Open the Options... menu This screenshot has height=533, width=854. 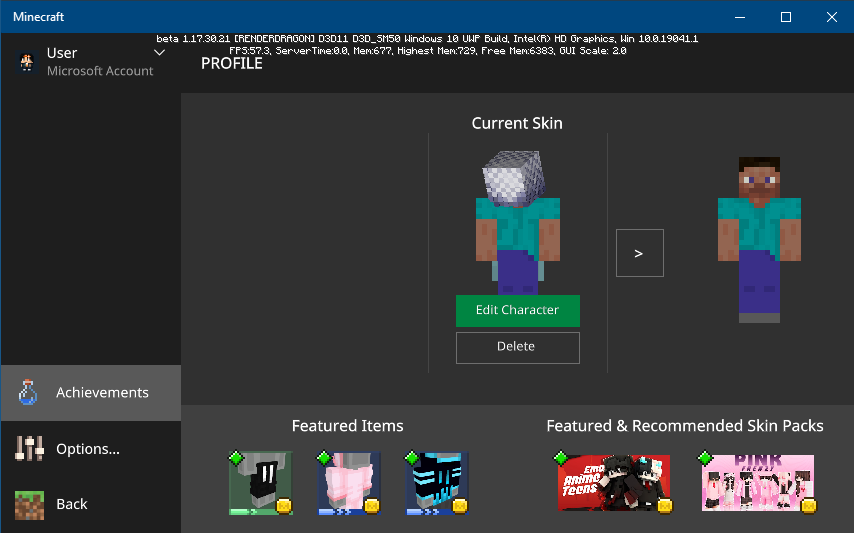point(91,449)
